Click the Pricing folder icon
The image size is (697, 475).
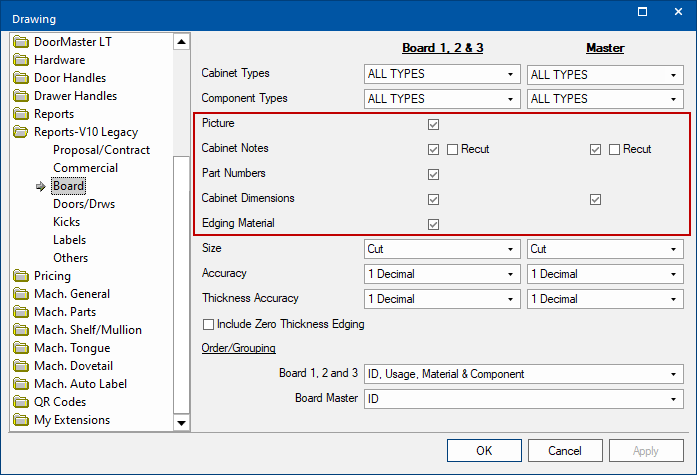(x=20, y=276)
